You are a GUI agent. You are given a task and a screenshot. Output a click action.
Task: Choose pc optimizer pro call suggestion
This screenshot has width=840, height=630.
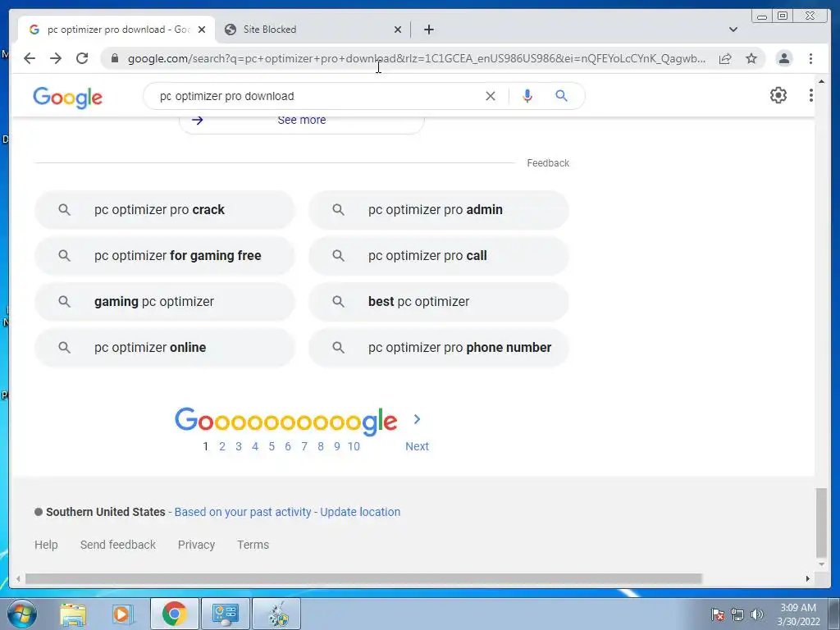439,256
